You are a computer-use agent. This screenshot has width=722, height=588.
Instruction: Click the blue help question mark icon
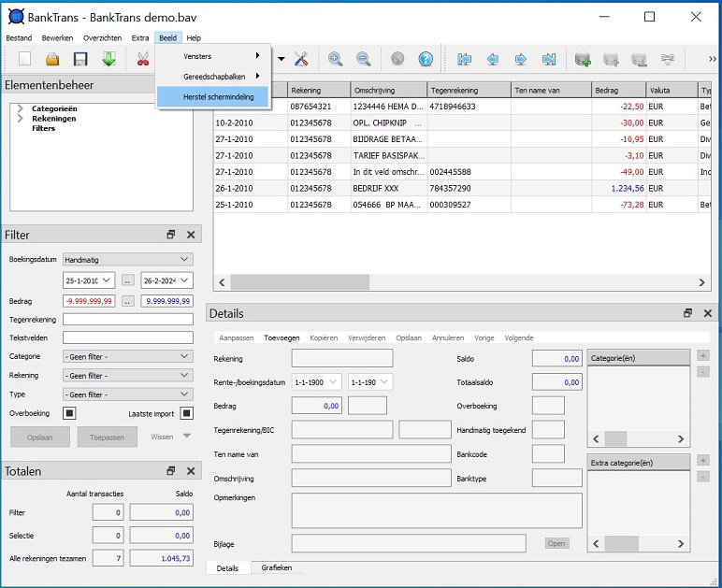pyautogui.click(x=426, y=60)
